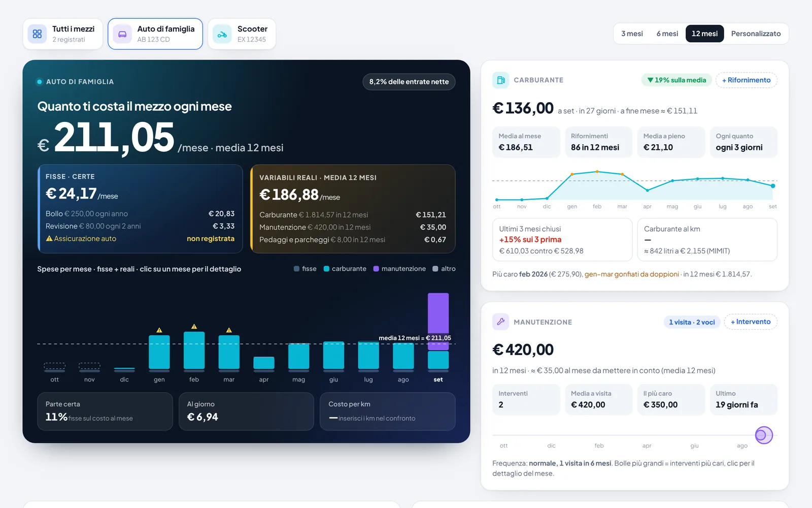Click the Media a visita € 420,00 tile

(599, 399)
